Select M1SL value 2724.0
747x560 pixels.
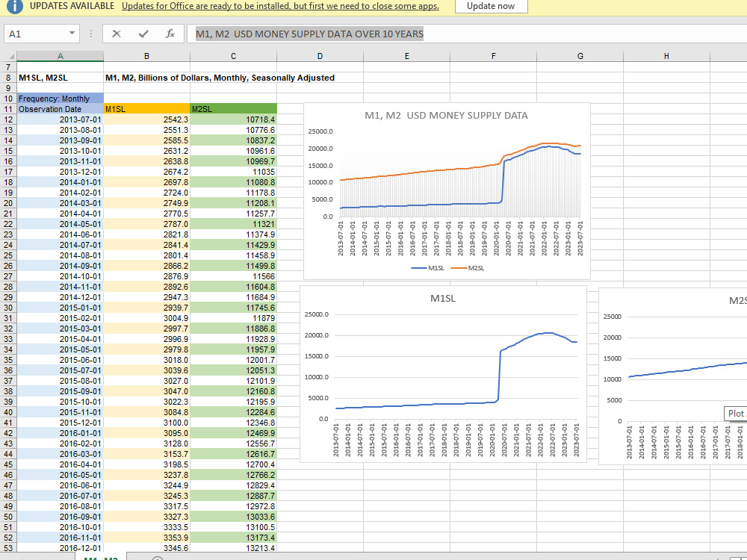(146, 193)
